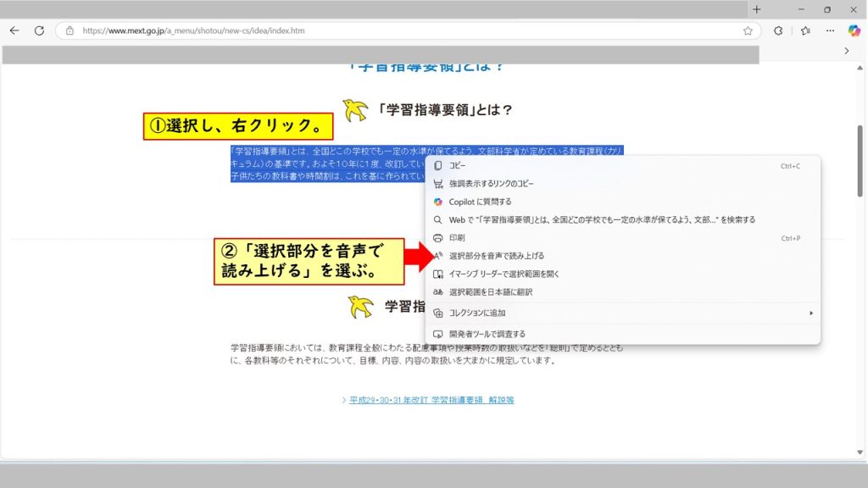Viewport: 868px width, 488px height.
Task: Choose 選択範囲を日本語に翻訳
Action: (x=491, y=292)
